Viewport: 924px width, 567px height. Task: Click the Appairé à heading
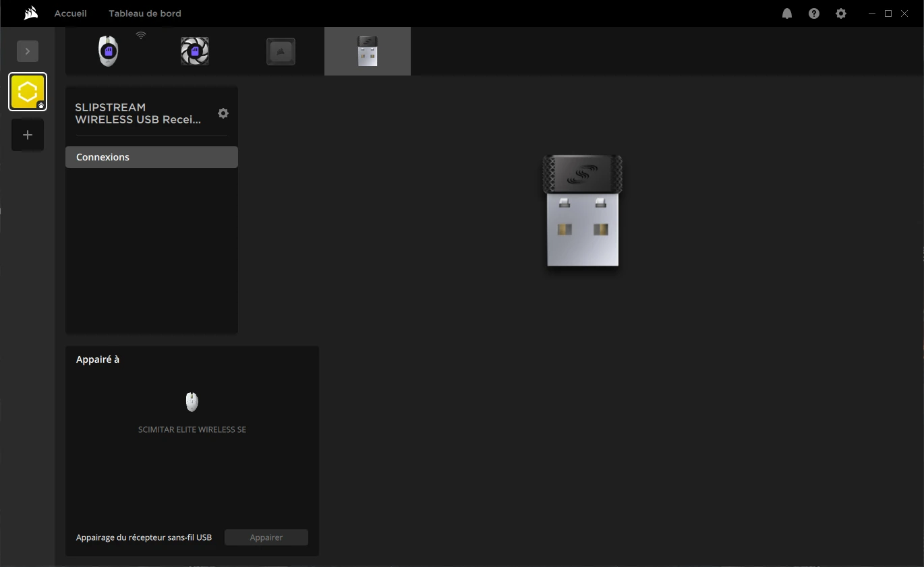click(98, 359)
